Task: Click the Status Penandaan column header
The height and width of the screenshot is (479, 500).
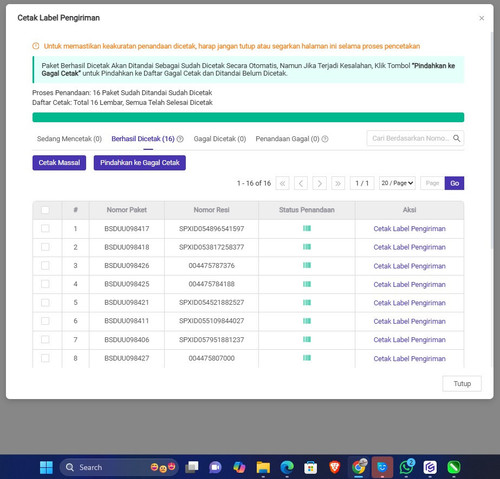Action: tap(307, 210)
